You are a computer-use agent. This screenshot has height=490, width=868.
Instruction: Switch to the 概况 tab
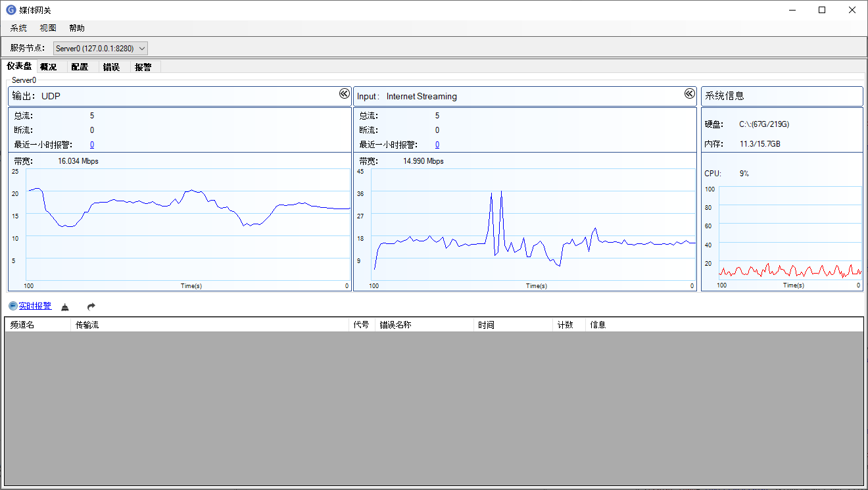[48, 67]
